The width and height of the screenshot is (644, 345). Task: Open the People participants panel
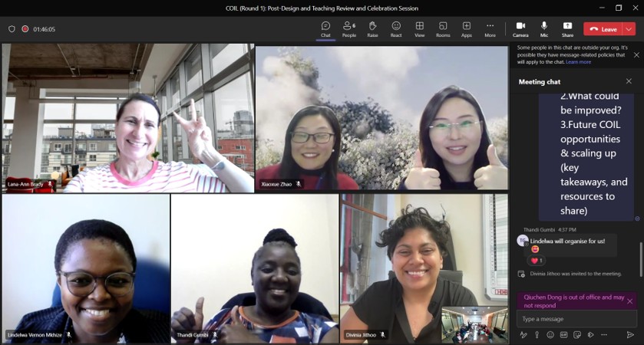point(348,28)
